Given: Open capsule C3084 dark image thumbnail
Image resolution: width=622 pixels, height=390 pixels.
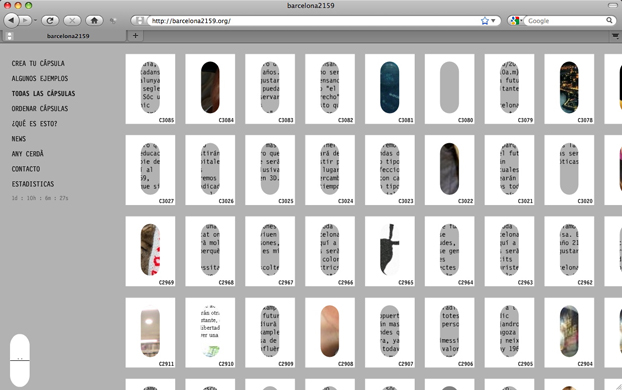Looking at the screenshot, I should click(210, 89).
